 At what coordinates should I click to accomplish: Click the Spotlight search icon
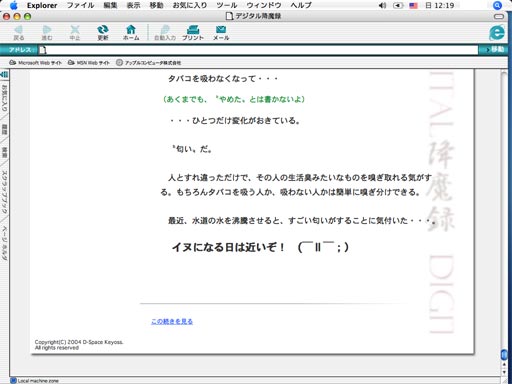point(497,5)
